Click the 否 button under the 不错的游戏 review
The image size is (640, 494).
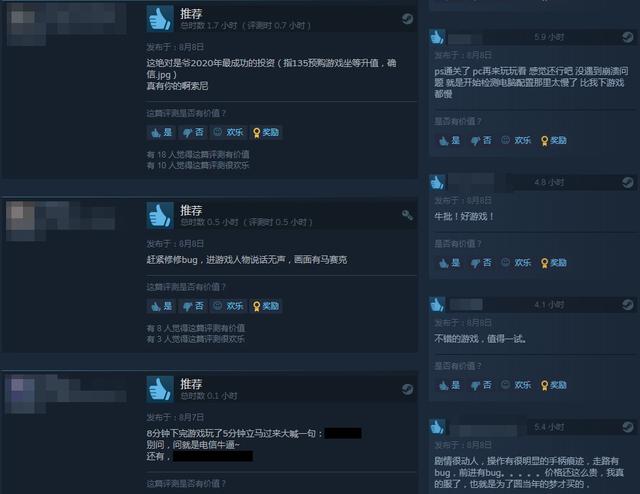(x=481, y=385)
